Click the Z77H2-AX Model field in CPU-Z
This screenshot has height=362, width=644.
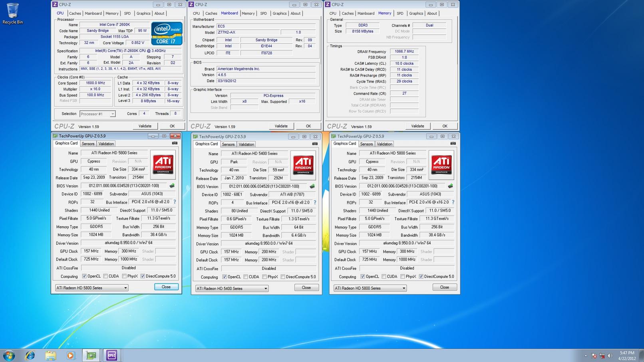(248, 32)
